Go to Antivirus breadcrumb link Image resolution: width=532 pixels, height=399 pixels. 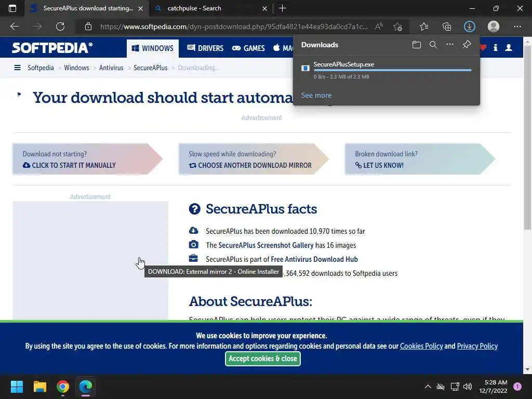[x=111, y=68]
